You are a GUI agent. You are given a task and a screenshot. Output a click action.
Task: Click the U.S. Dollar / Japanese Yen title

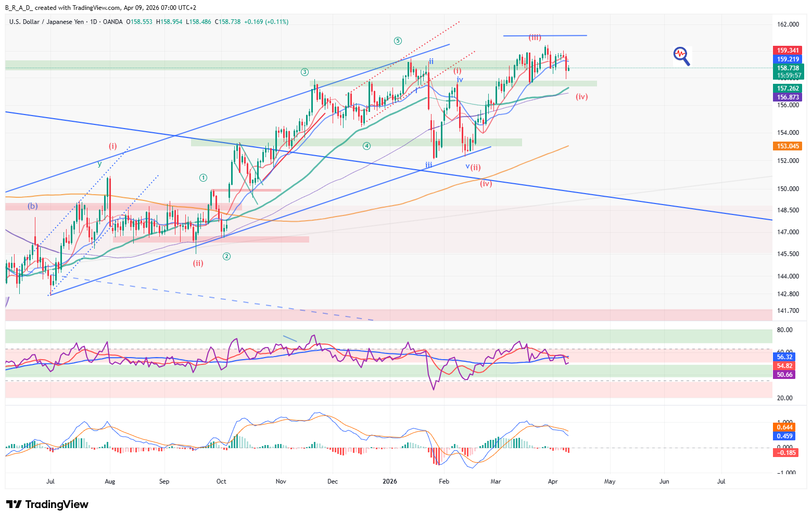tap(46, 22)
